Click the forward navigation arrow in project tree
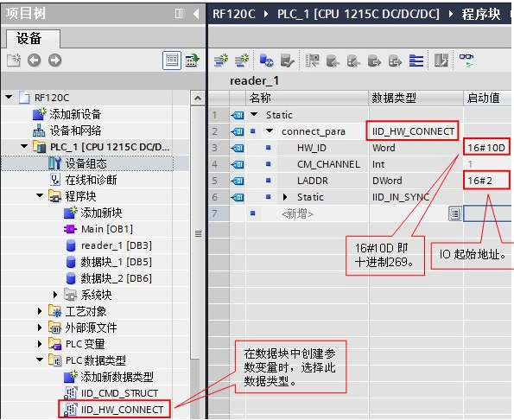The height and width of the screenshot is (420, 514). (54, 60)
